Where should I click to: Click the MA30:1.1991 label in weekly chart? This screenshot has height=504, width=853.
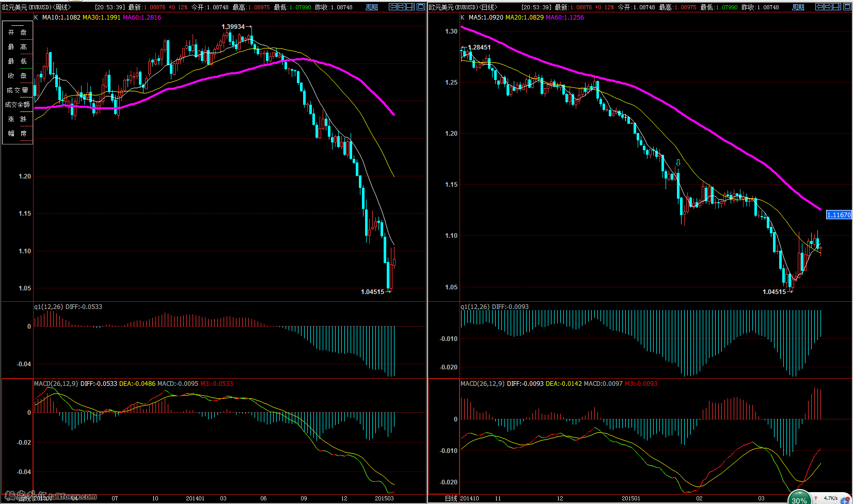pos(102,17)
